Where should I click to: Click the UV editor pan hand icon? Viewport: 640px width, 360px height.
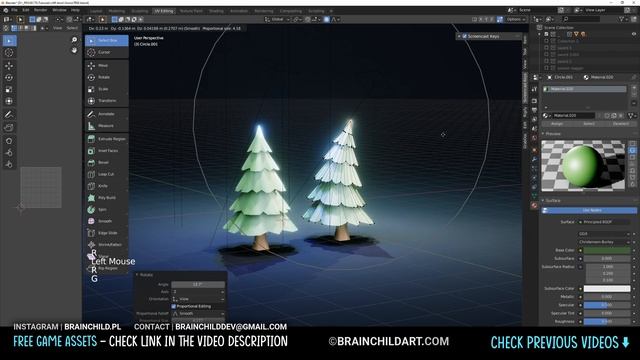tap(74, 50)
